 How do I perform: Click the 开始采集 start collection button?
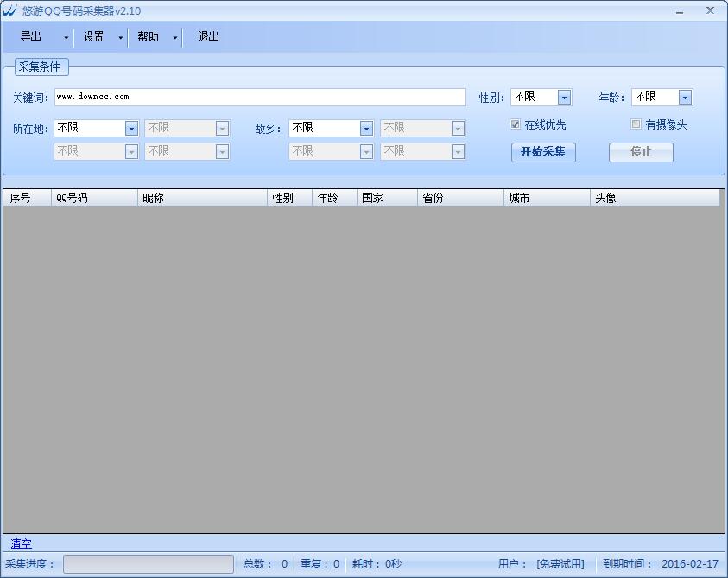pyautogui.click(x=543, y=152)
